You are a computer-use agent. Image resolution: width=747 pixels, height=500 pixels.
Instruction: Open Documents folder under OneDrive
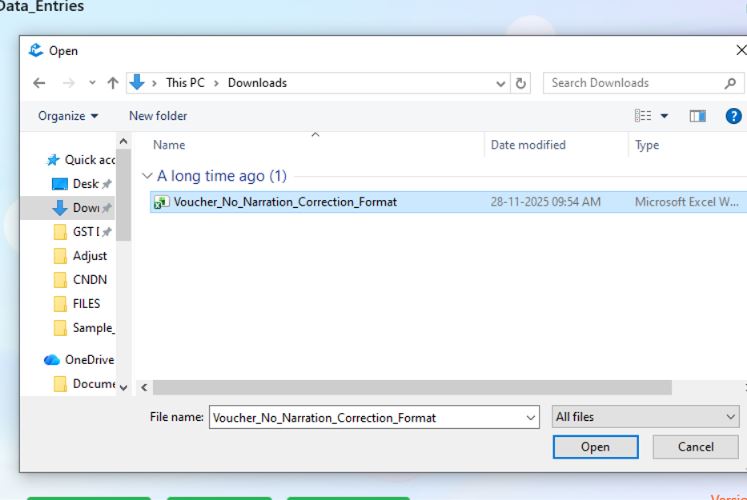click(x=94, y=384)
